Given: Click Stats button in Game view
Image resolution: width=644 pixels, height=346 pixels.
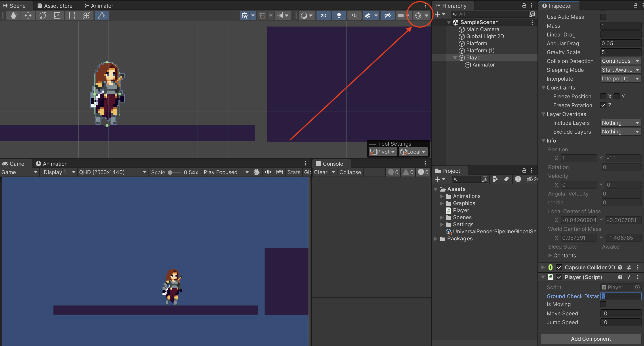Looking at the screenshot, I should click(x=294, y=172).
